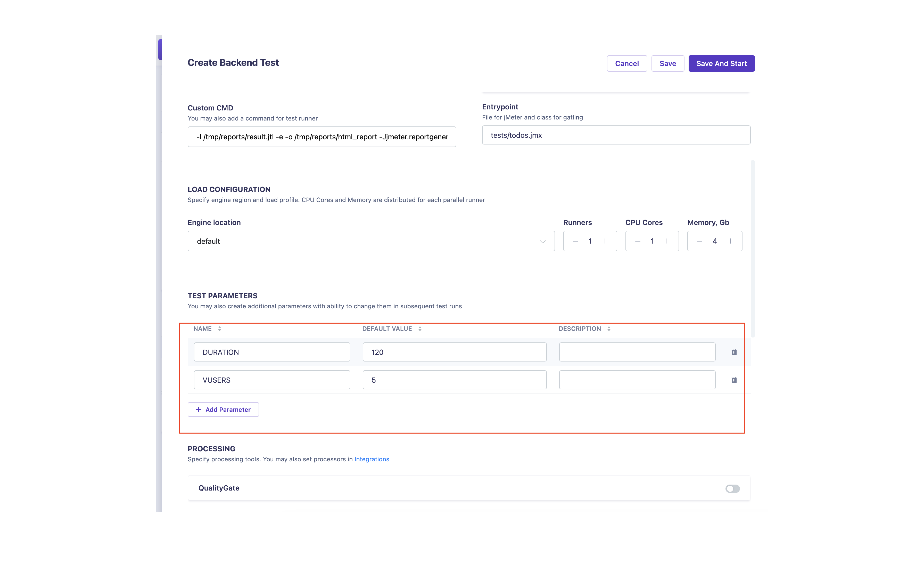The width and height of the screenshot is (924, 578).
Task: Click the TEST PARAMETERS heading
Action: click(x=222, y=296)
